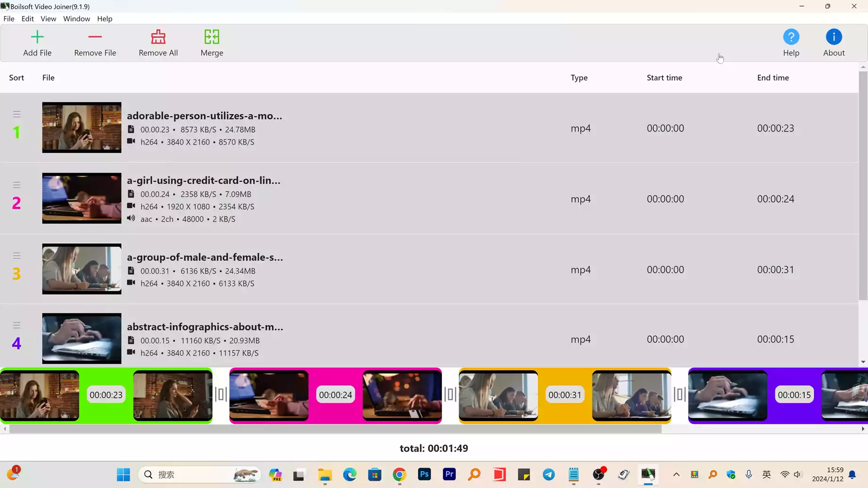The image size is (868, 488).
Task: Open the Edit menu
Action: [27, 19]
